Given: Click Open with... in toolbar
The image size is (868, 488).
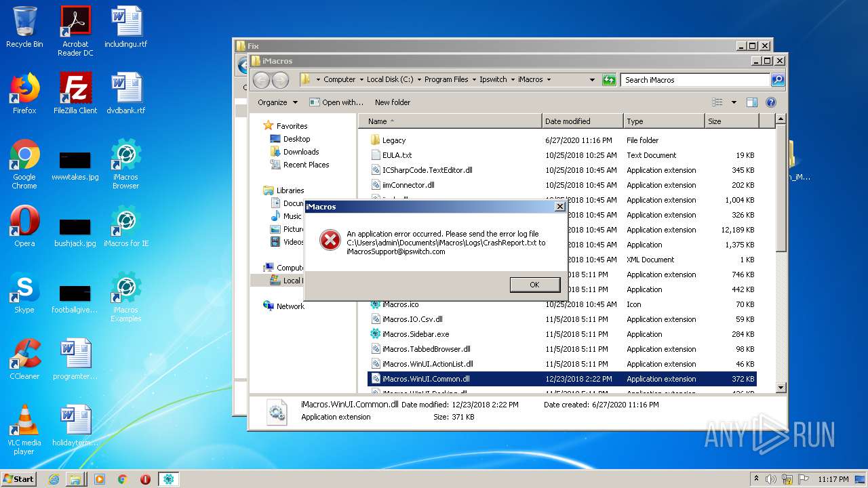Looking at the screenshot, I should pos(336,102).
